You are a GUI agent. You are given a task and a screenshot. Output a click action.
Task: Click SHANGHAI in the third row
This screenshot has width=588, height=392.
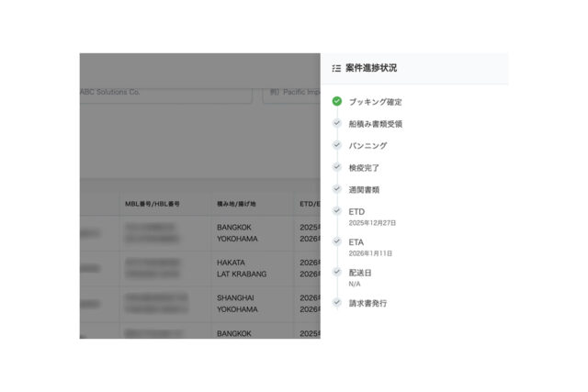(x=235, y=298)
